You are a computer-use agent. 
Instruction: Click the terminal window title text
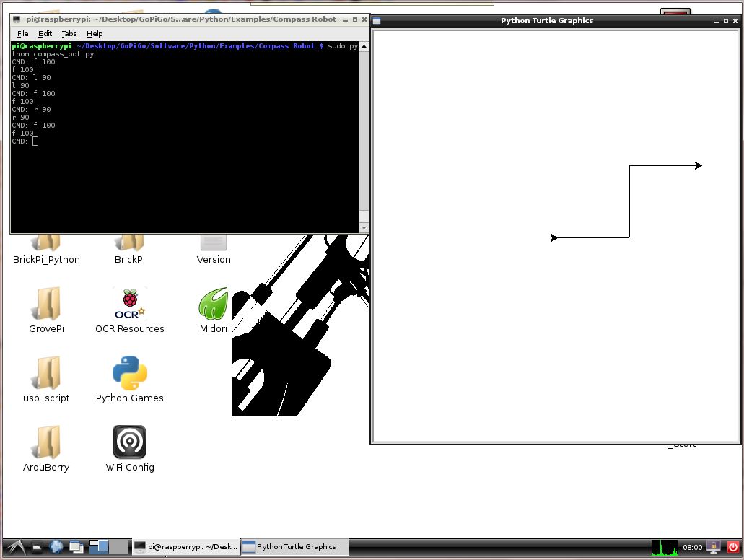coord(181,19)
